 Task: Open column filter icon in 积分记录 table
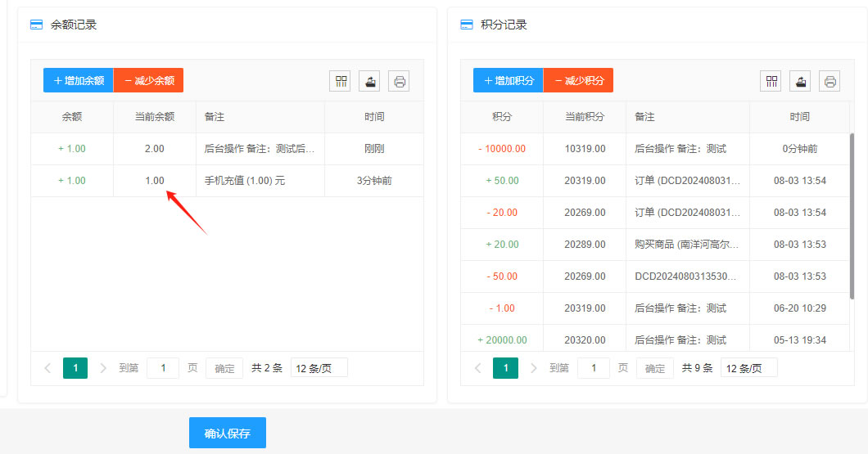771,81
